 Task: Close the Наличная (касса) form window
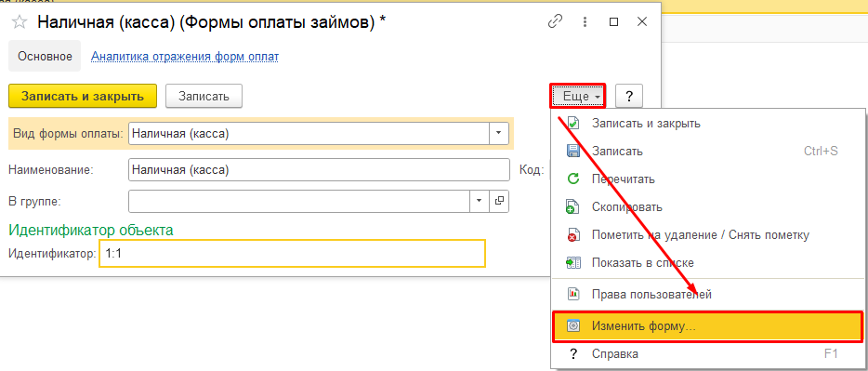642,22
